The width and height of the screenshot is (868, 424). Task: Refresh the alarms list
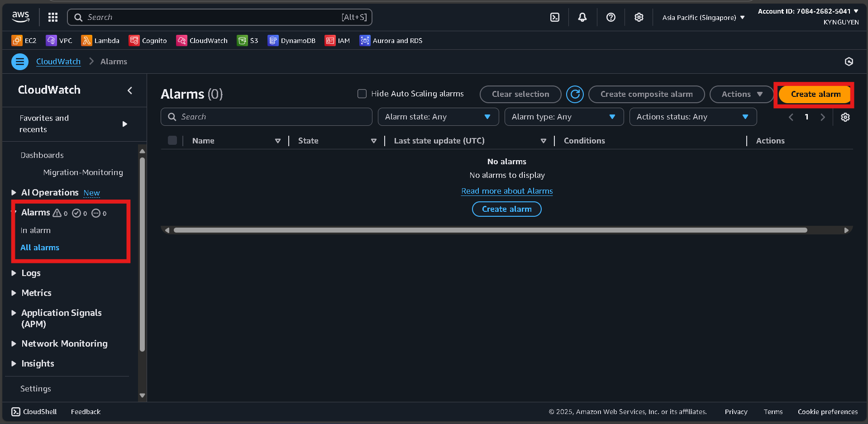[x=575, y=94]
